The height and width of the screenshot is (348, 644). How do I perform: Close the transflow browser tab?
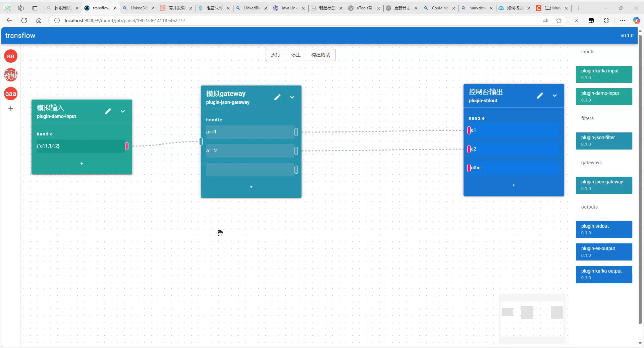(115, 8)
